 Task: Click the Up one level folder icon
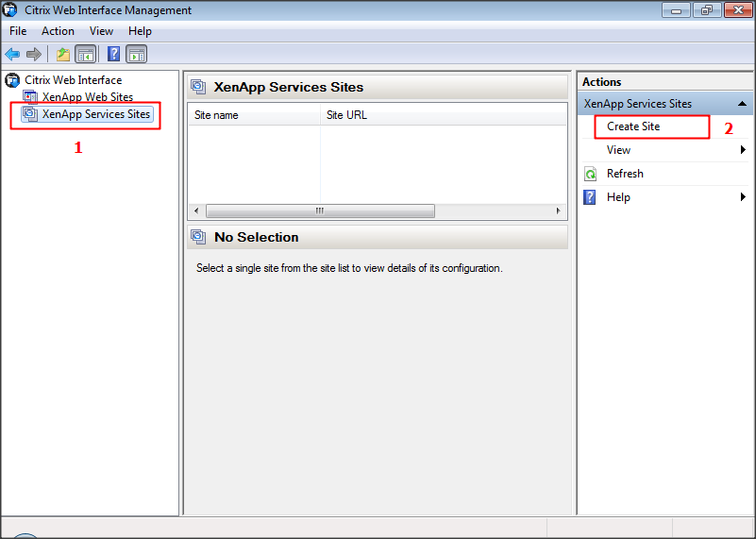tap(62, 54)
